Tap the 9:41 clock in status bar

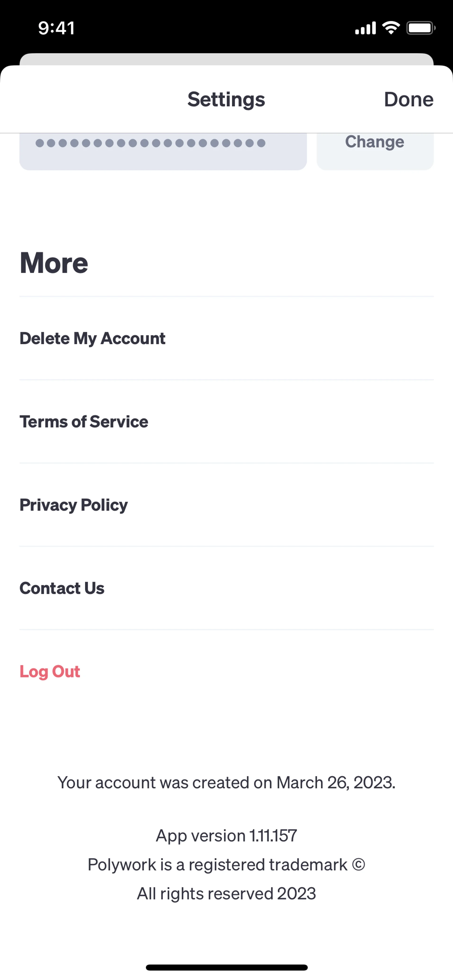56,28
